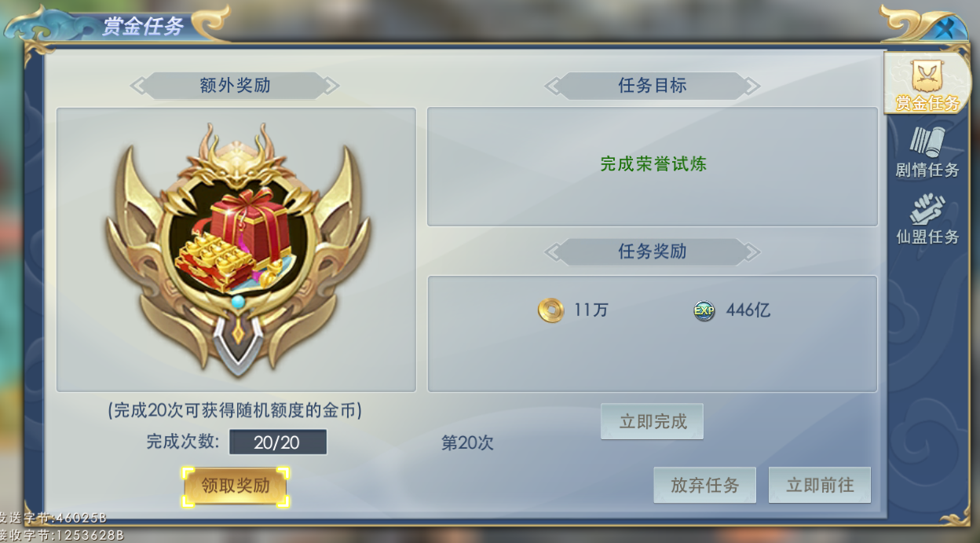
Task: Open the 仙盟任务 handshake icon
Action: pyautogui.click(x=927, y=210)
